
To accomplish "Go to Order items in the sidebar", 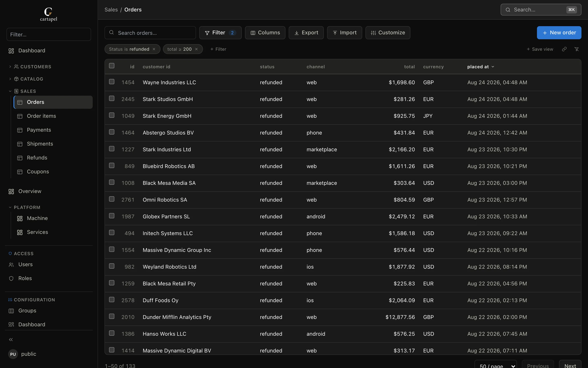I will point(53,116).
